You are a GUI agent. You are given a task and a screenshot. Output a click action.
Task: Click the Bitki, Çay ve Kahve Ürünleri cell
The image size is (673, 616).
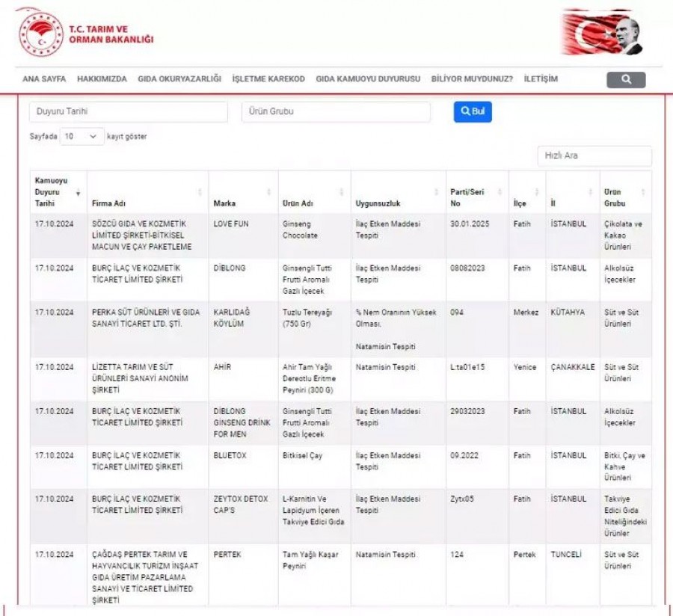(x=624, y=466)
